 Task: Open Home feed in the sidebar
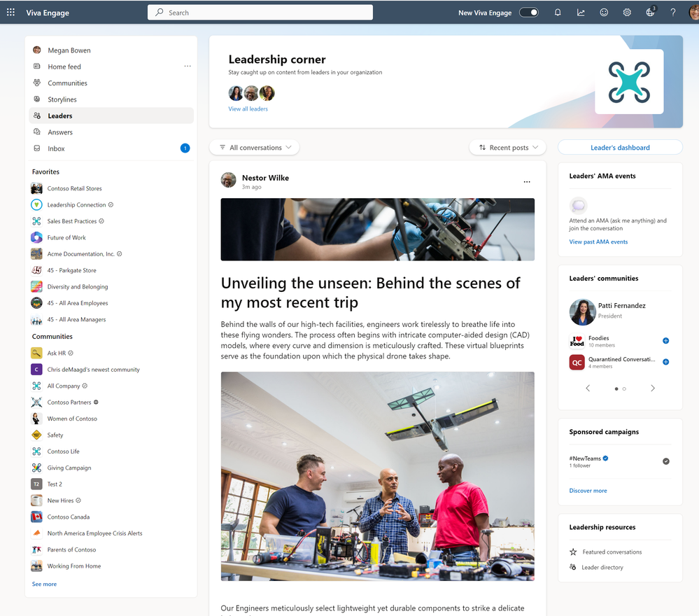click(x=111, y=66)
